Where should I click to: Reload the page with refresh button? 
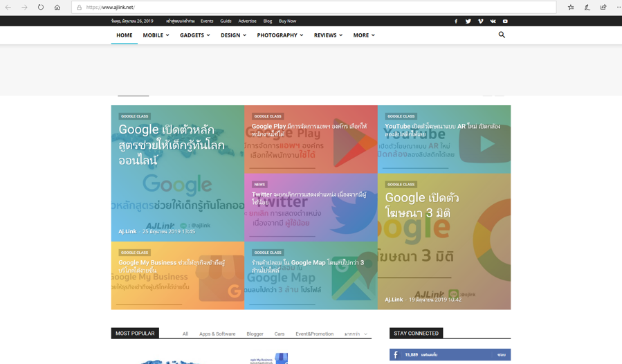point(41,8)
